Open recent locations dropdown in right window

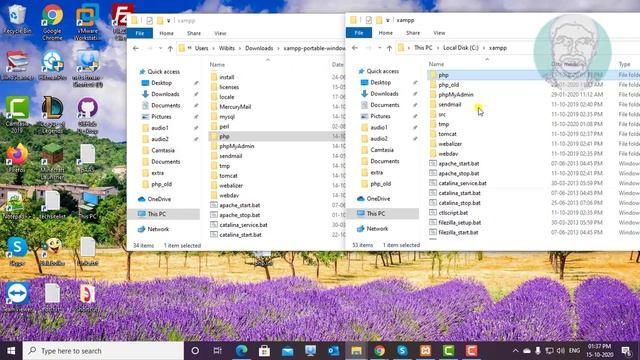(380, 48)
